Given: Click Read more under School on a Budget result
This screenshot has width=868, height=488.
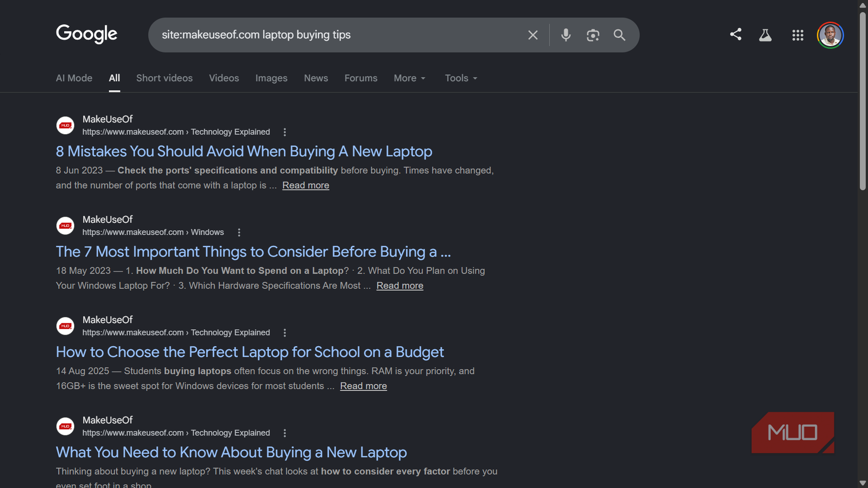Looking at the screenshot, I should [364, 386].
